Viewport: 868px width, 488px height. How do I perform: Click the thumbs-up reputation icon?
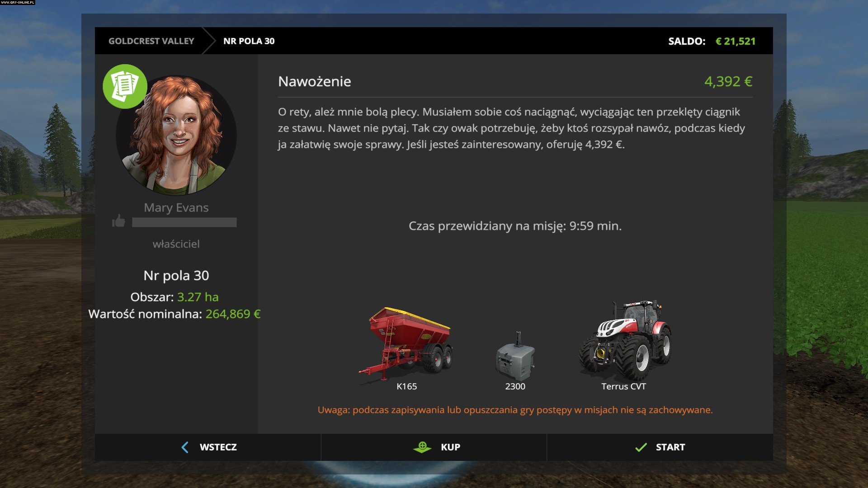point(118,221)
